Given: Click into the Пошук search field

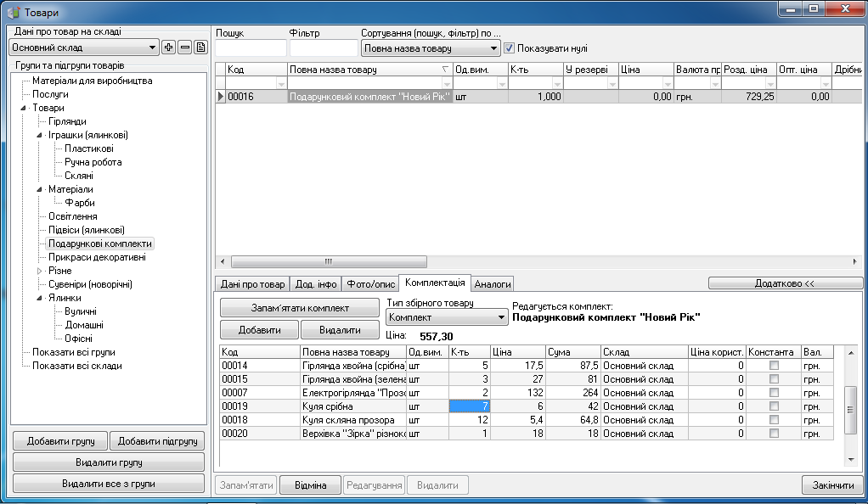Looking at the screenshot, I should pyautogui.click(x=251, y=48).
